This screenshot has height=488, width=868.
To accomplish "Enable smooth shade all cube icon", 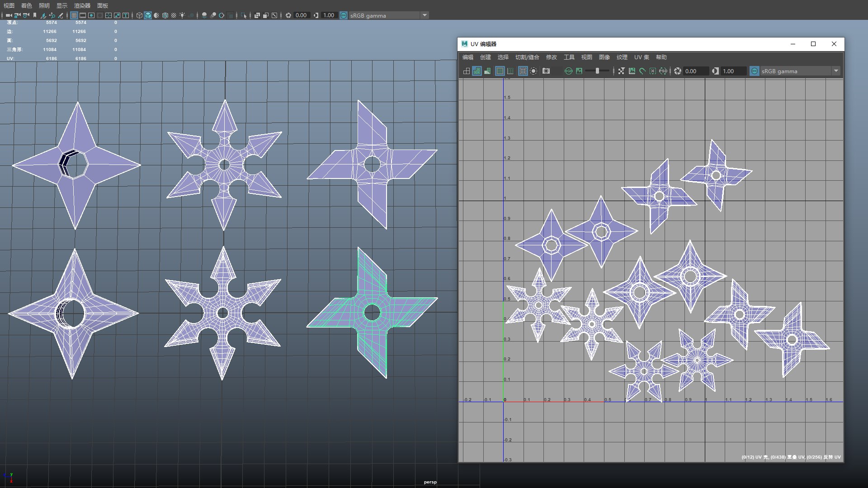I will [x=148, y=15].
